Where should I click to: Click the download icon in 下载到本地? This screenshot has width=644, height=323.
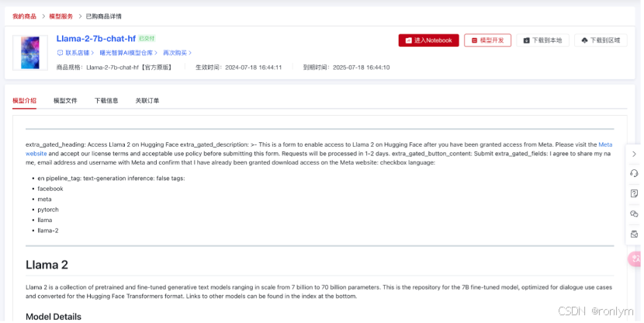pos(527,40)
